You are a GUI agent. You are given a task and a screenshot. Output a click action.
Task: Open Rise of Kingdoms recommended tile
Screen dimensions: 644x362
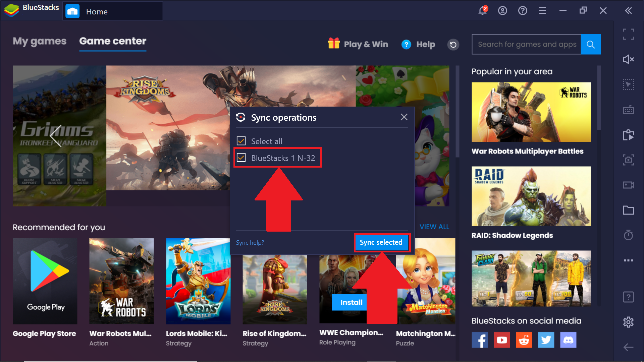click(275, 289)
